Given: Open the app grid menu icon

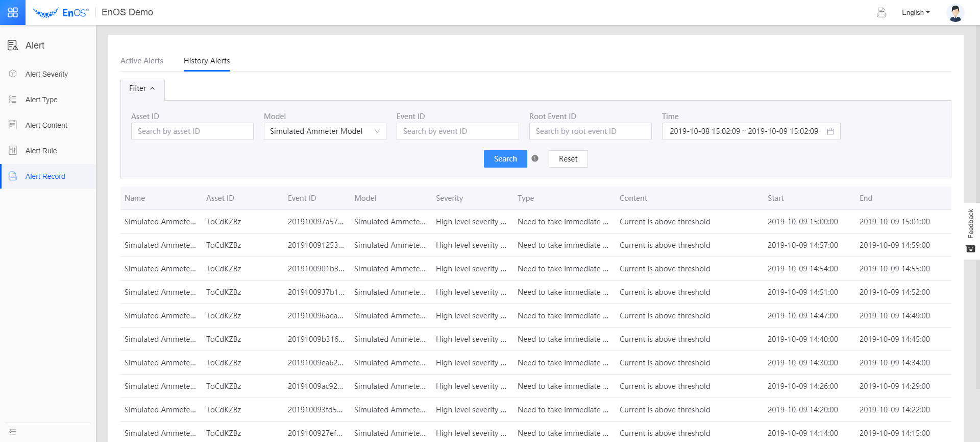Looking at the screenshot, I should click(13, 12).
